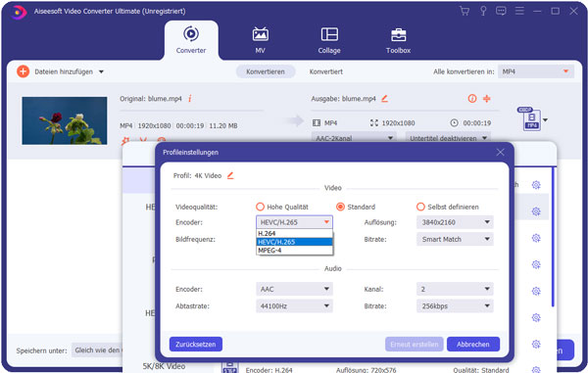This screenshot has width=588, height=373.
Task: Edit profile name 4K Video pencil icon
Action: tap(230, 175)
